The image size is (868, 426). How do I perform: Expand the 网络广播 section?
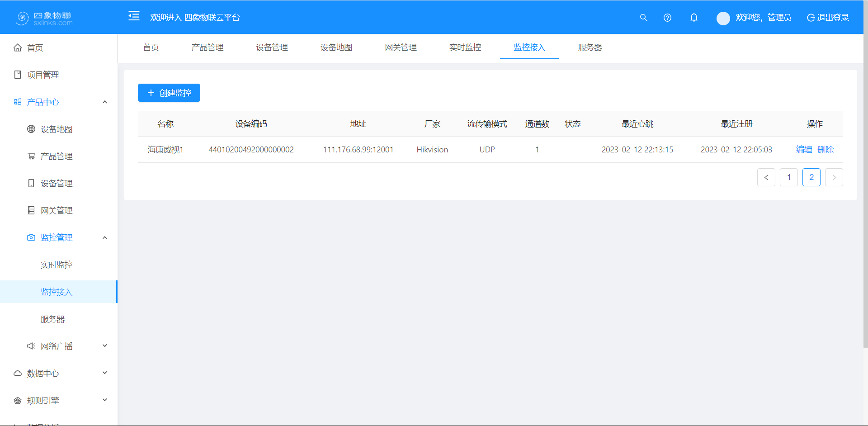[x=104, y=346]
